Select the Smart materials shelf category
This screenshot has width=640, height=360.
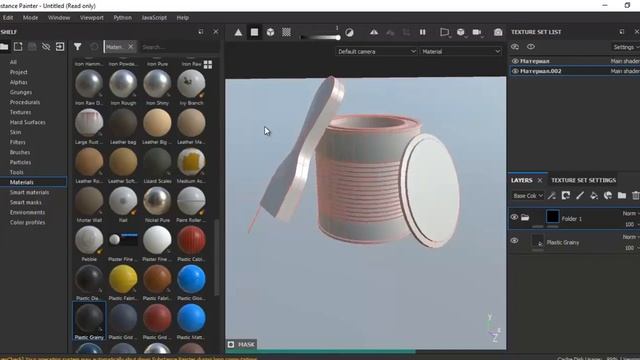point(29,192)
